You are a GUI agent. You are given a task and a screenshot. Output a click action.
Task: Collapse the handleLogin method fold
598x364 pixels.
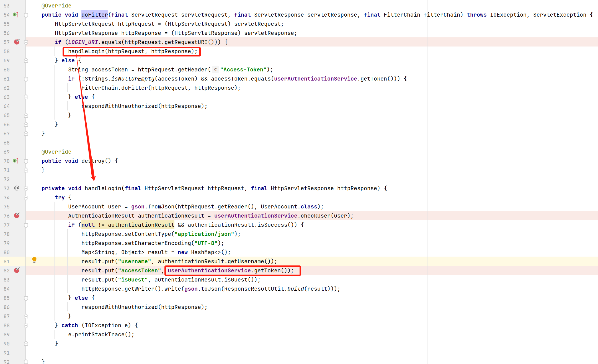[x=26, y=188]
